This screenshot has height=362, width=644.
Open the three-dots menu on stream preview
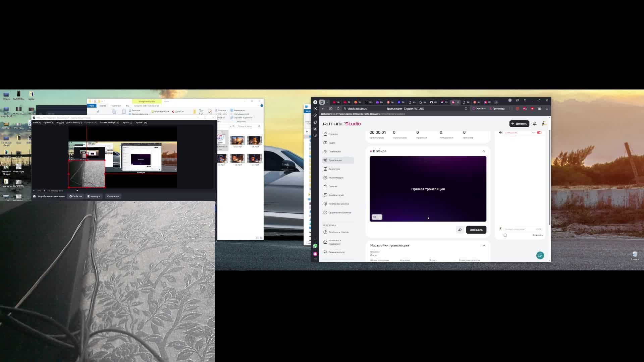coord(380,217)
